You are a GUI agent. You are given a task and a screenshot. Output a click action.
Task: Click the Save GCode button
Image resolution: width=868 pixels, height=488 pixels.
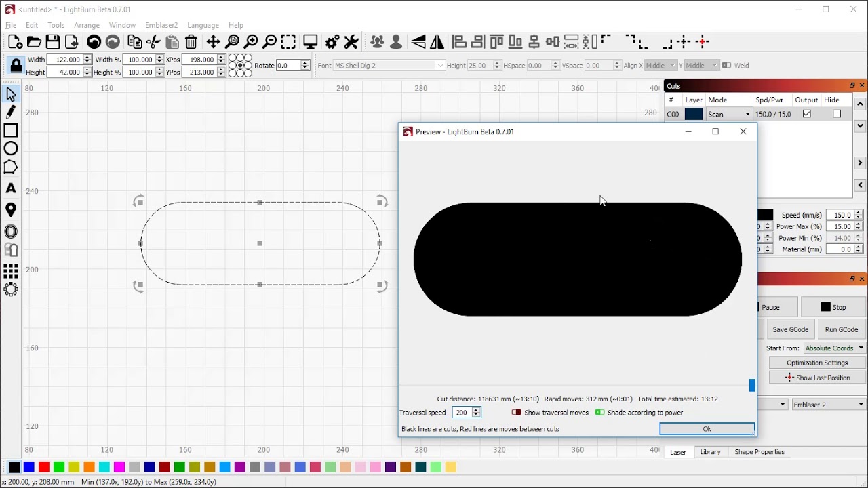coord(790,329)
